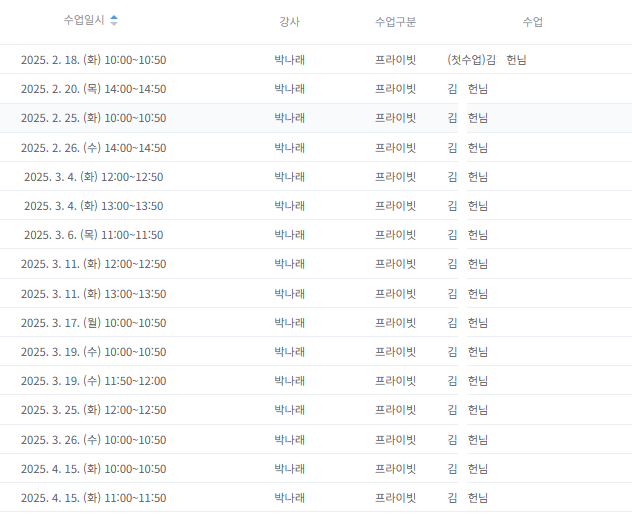Click the 강사 column header

tap(289, 22)
